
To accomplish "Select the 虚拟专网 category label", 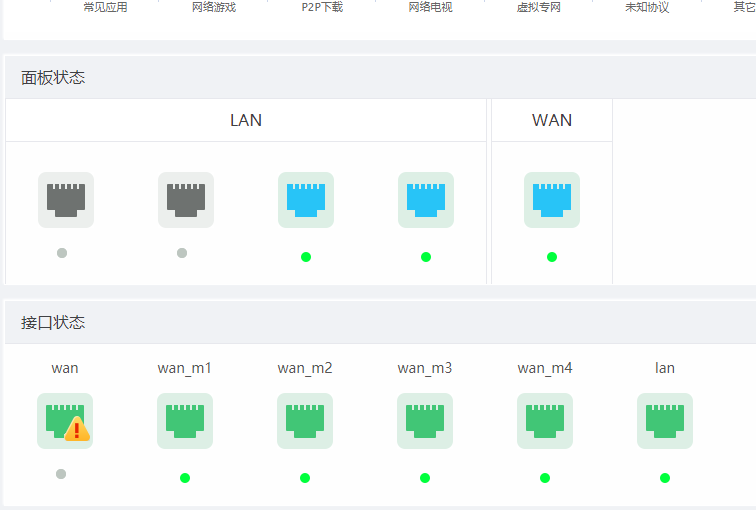I will pyautogui.click(x=539, y=8).
